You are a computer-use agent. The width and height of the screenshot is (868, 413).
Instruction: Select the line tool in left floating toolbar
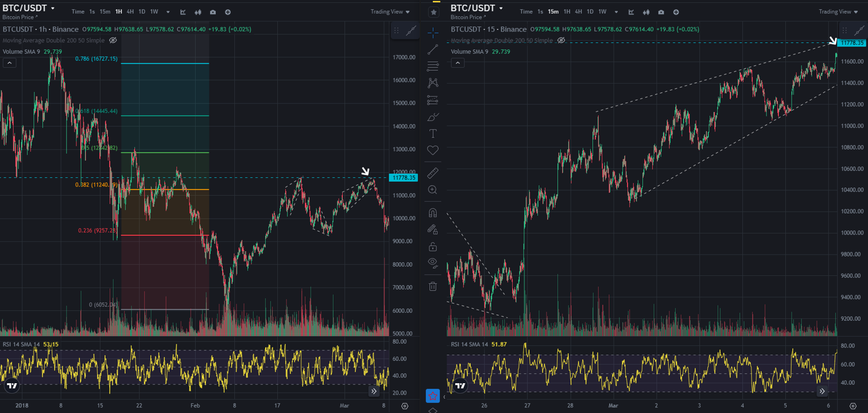pos(411,31)
